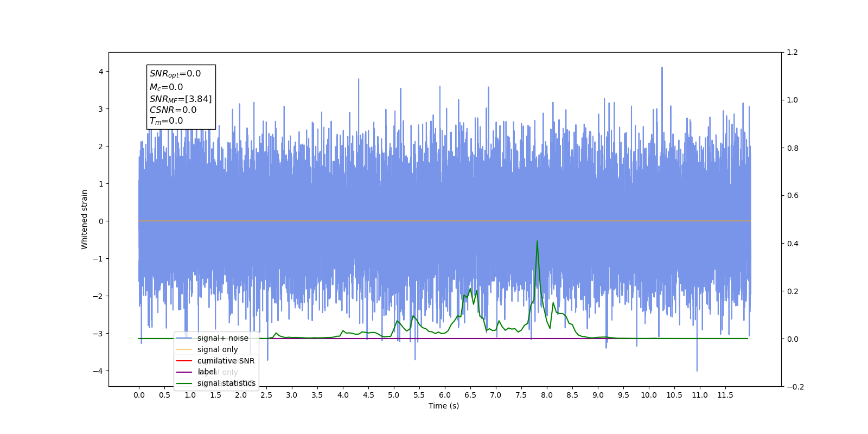Click the M_c=0.0 annotation line
This screenshot has width=868, height=434.
(x=167, y=87)
